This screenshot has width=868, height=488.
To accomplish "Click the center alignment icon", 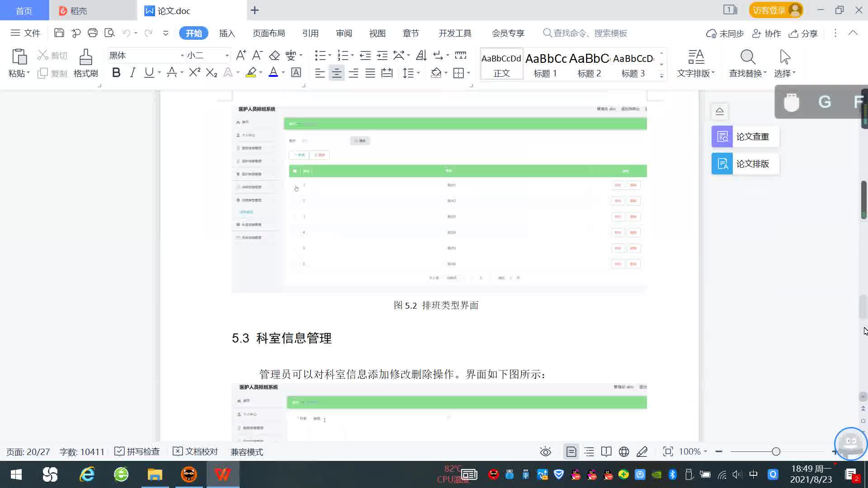I will tap(336, 73).
